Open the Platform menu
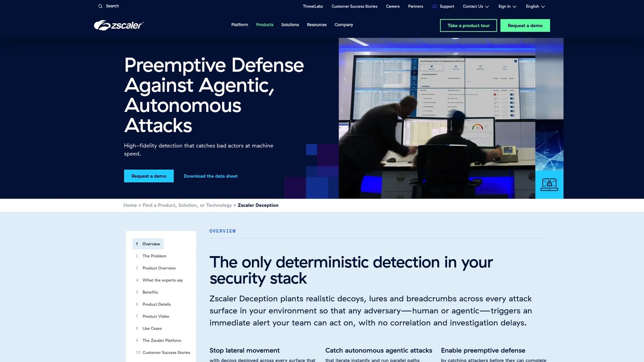 (x=239, y=25)
